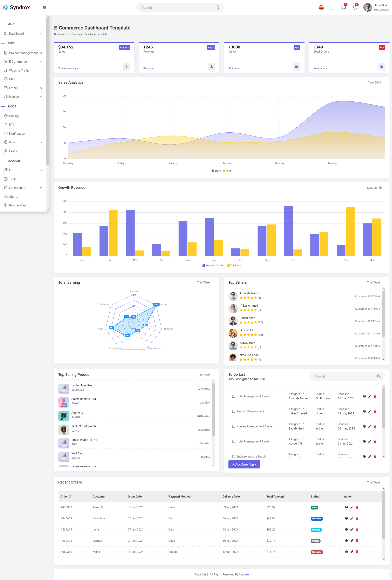
Task: Select the US flag language icon
Action: [321, 8]
